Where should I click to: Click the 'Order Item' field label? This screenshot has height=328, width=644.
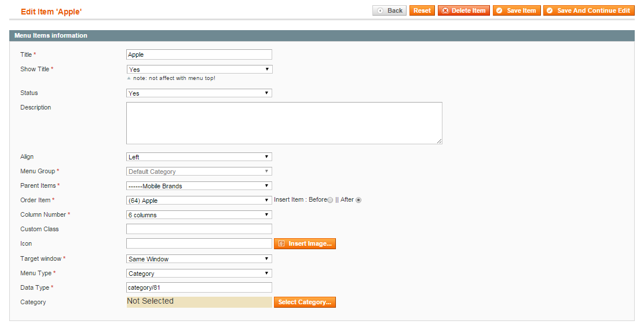(36, 200)
